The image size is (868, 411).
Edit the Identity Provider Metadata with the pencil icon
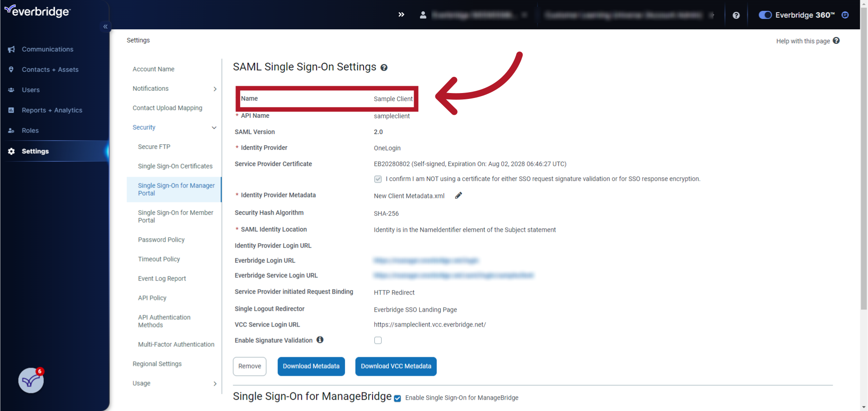click(458, 195)
